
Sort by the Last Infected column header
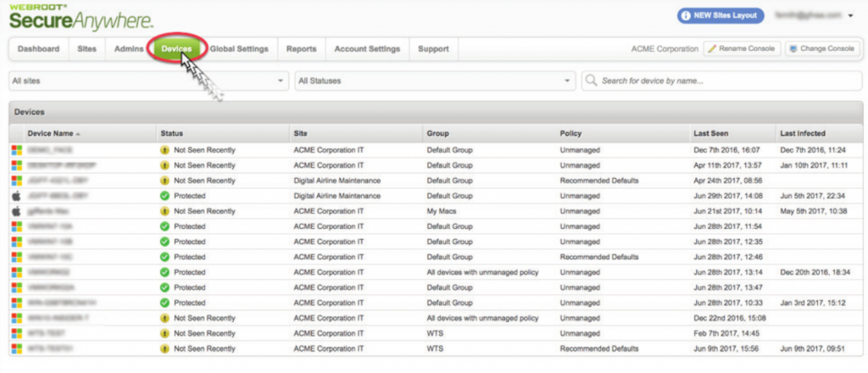(803, 133)
